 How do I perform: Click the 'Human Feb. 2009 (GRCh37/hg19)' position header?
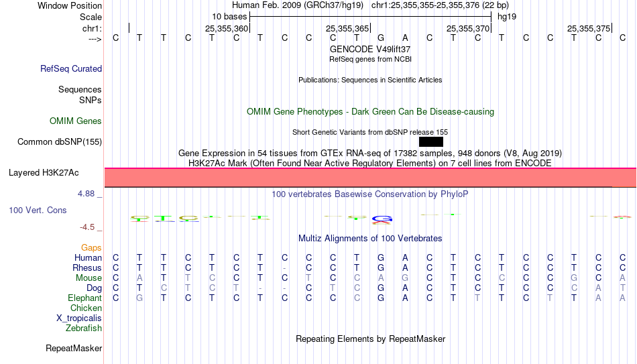[298, 5]
